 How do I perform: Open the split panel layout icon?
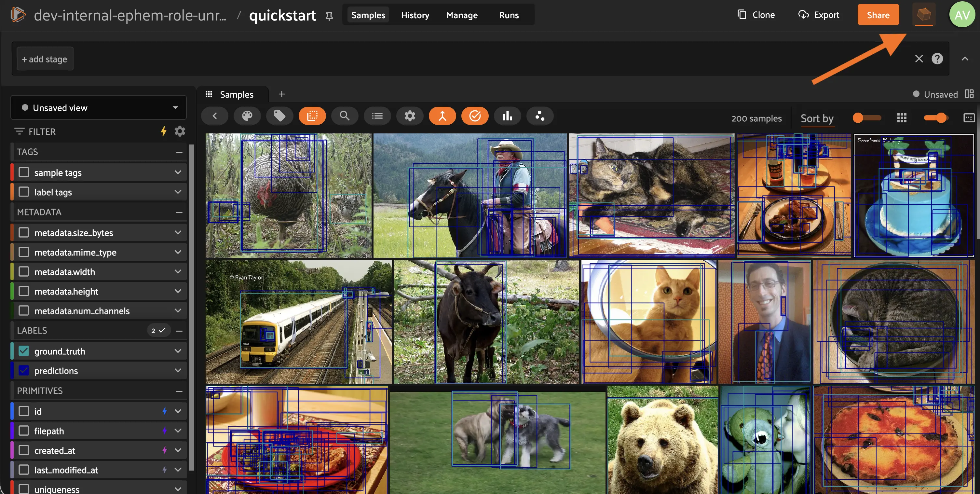point(969,94)
